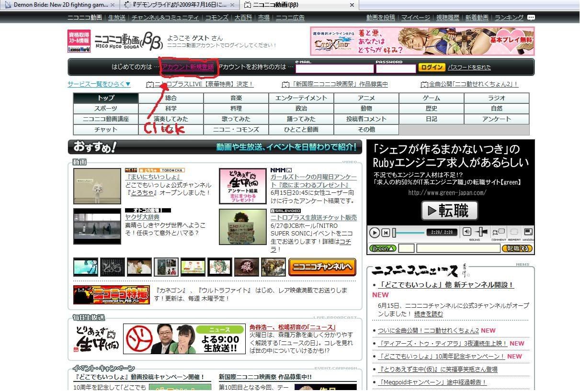Adjust the SOUND volume slider
The image size is (580, 392).
[481, 232]
